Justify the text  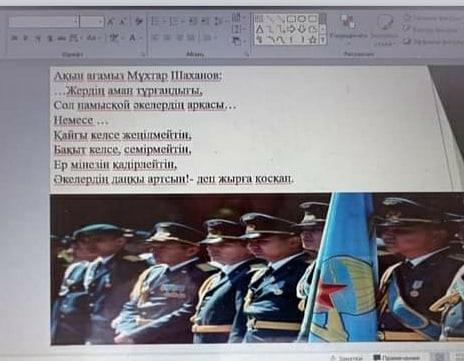191,38
